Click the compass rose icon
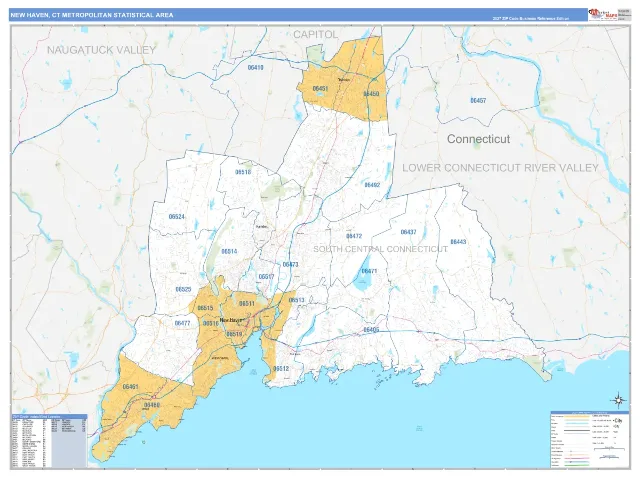This screenshot has width=640, height=480. (619, 400)
